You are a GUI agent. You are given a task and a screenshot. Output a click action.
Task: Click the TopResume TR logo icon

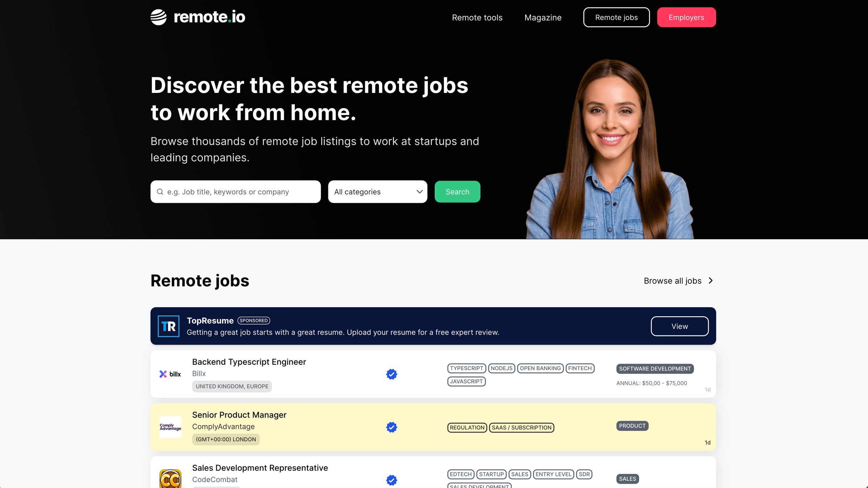pyautogui.click(x=169, y=326)
